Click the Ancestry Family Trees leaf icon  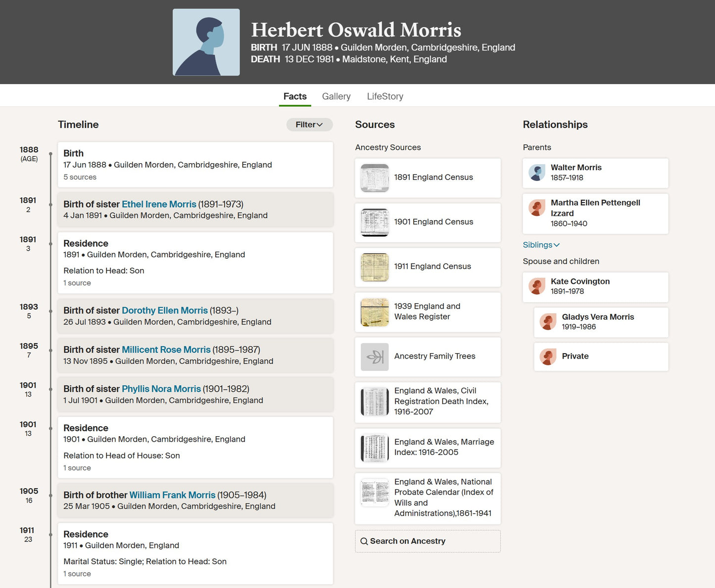pos(375,357)
